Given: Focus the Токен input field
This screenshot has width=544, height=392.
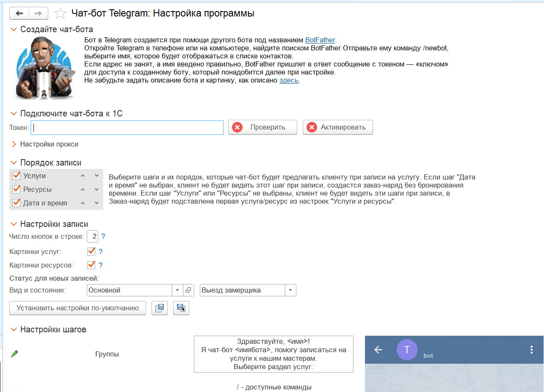Looking at the screenshot, I should (127, 127).
